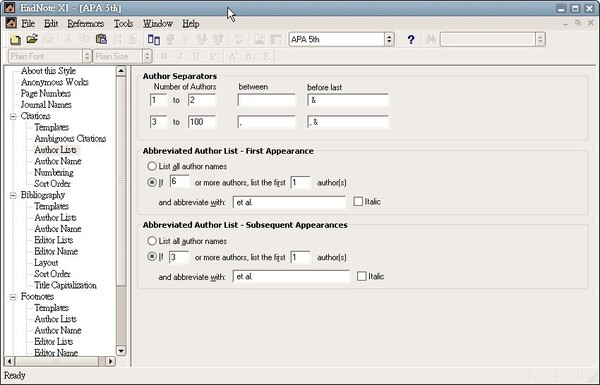Click the between field containing a comma
600x385 pixels.
[x=266, y=122]
